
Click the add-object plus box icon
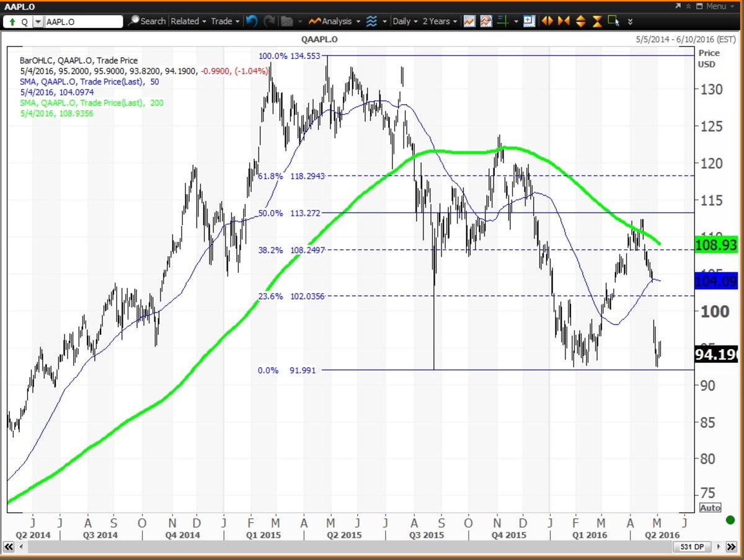529,21
